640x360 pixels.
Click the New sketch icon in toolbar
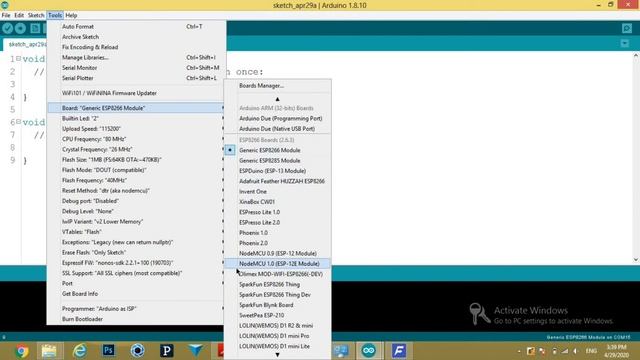click(35, 28)
